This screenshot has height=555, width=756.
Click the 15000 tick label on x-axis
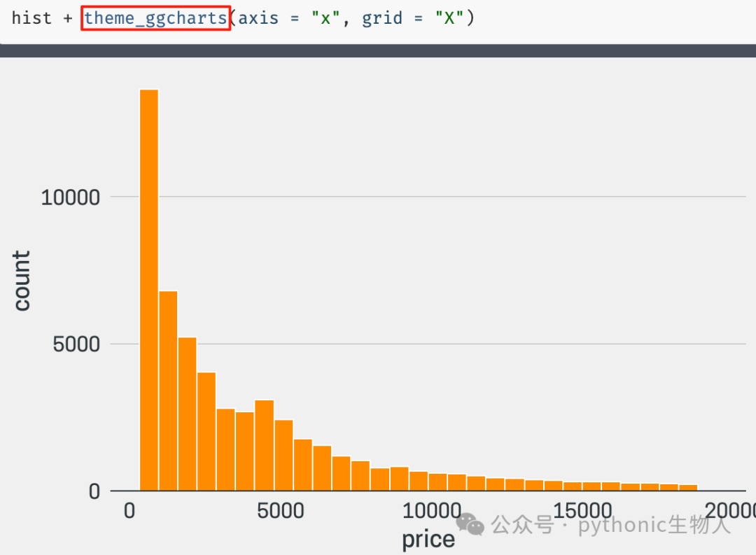[582, 511]
